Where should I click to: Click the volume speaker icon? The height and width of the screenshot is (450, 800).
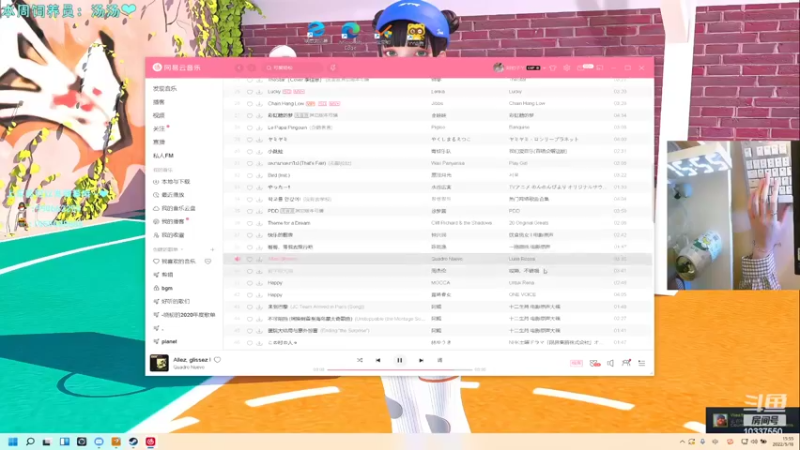pos(610,363)
